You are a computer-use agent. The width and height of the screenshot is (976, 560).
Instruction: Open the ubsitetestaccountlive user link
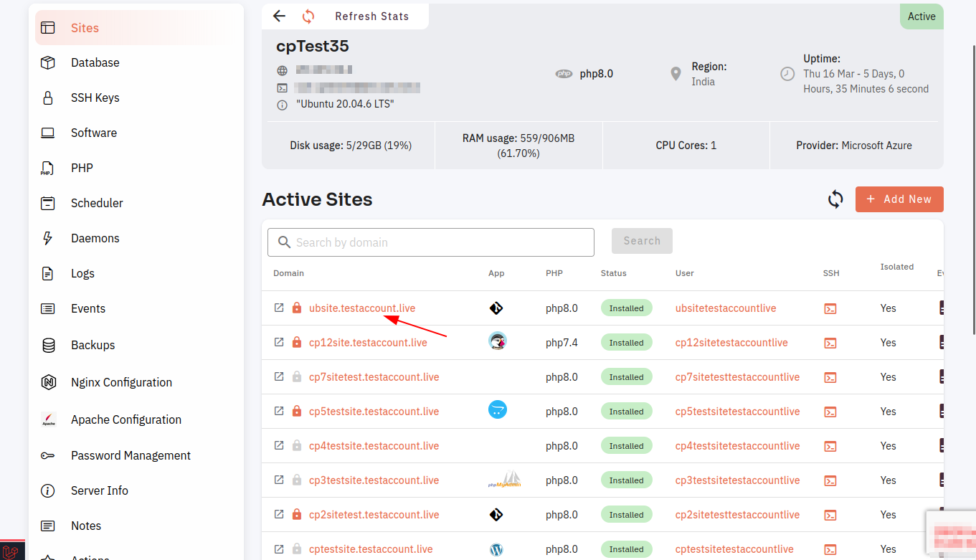click(726, 308)
